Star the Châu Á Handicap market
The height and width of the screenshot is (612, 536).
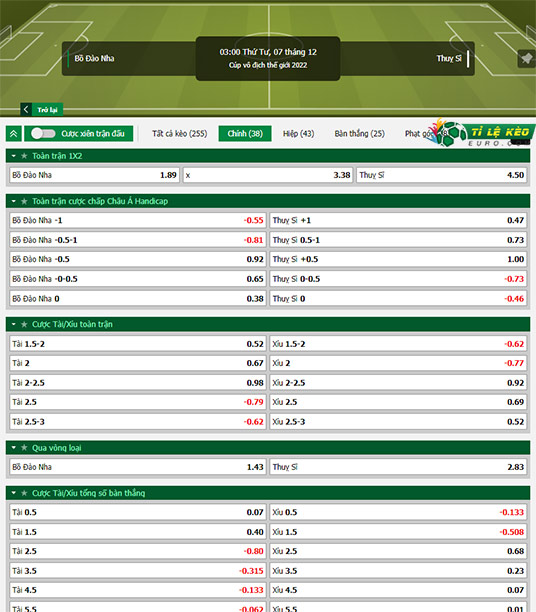pyautogui.click(x=24, y=201)
